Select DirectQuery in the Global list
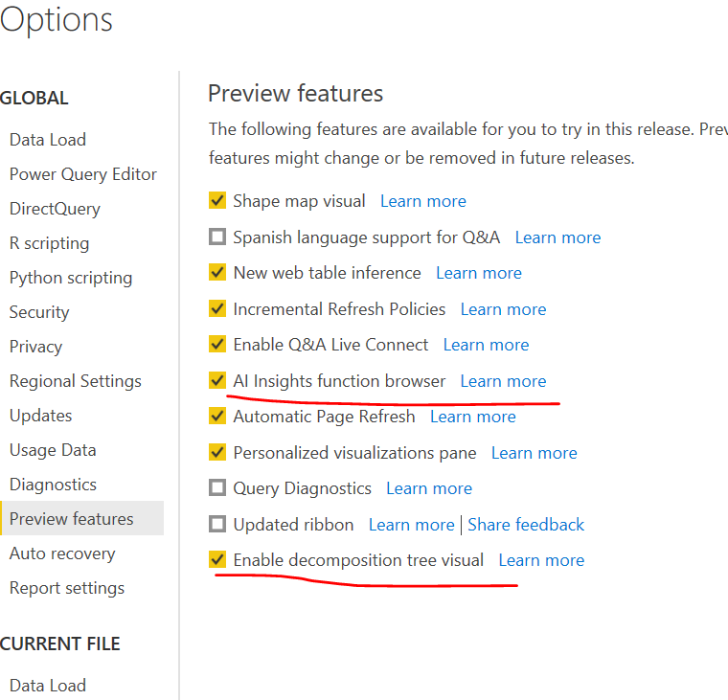The height and width of the screenshot is (700, 728). point(55,209)
